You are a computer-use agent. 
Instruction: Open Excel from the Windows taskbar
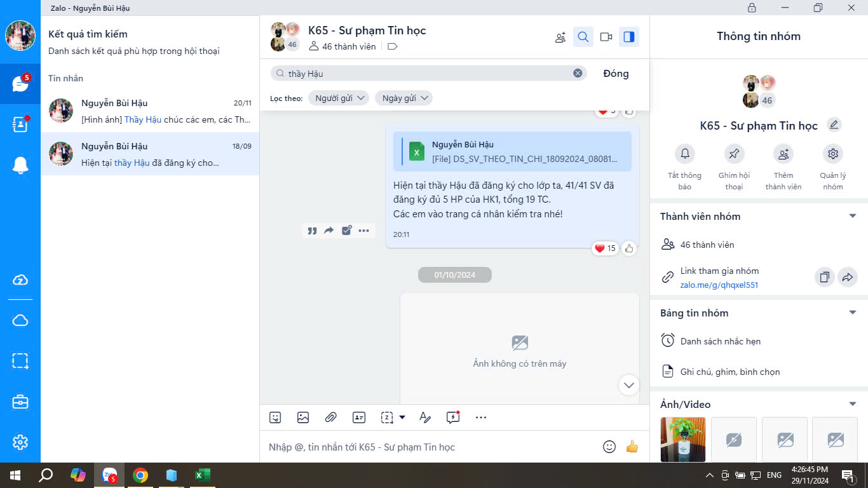[202, 475]
